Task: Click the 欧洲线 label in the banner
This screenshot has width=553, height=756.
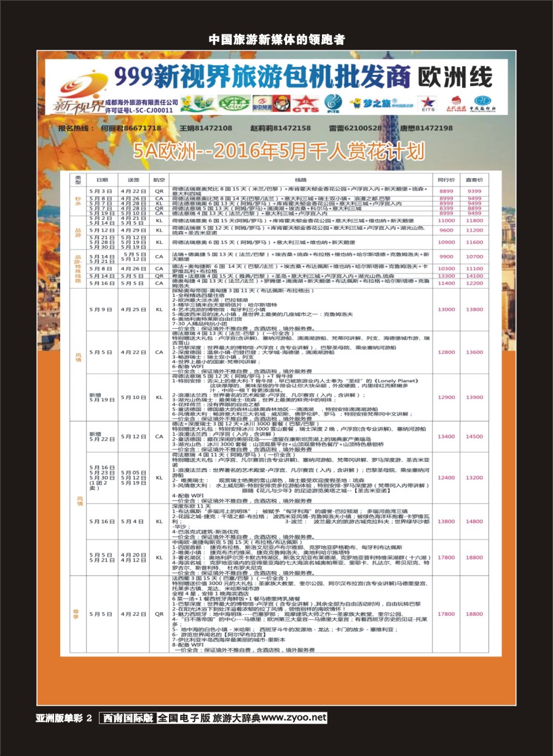Action: tap(455, 78)
